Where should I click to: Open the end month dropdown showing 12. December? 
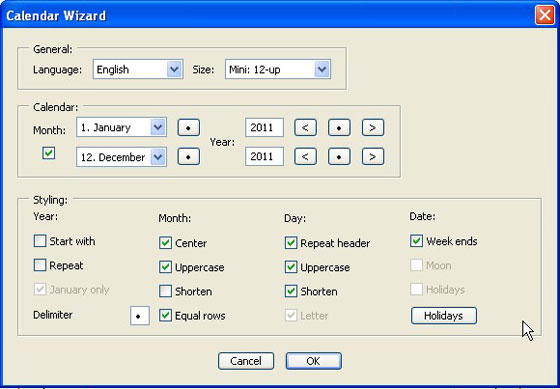tap(121, 157)
